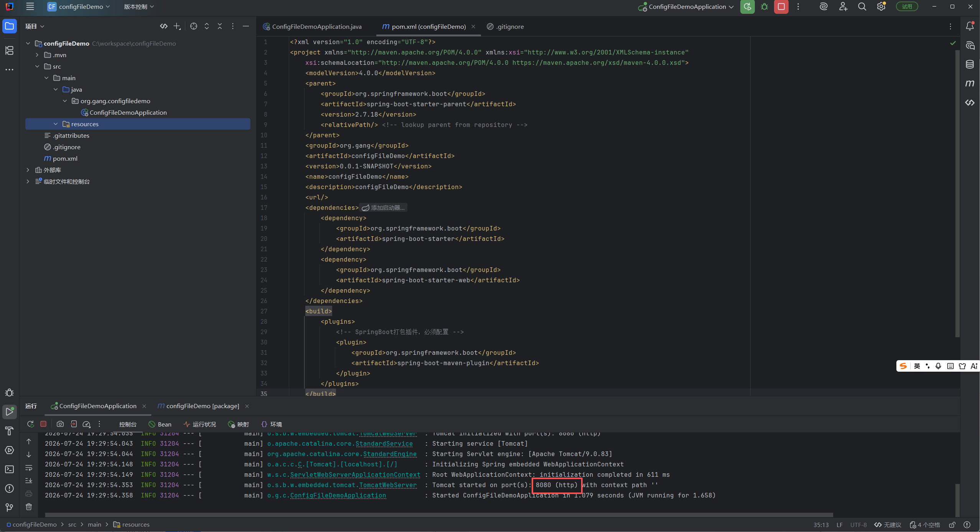Toggle scroll to end of console
The height and width of the screenshot is (532, 980).
(29, 481)
